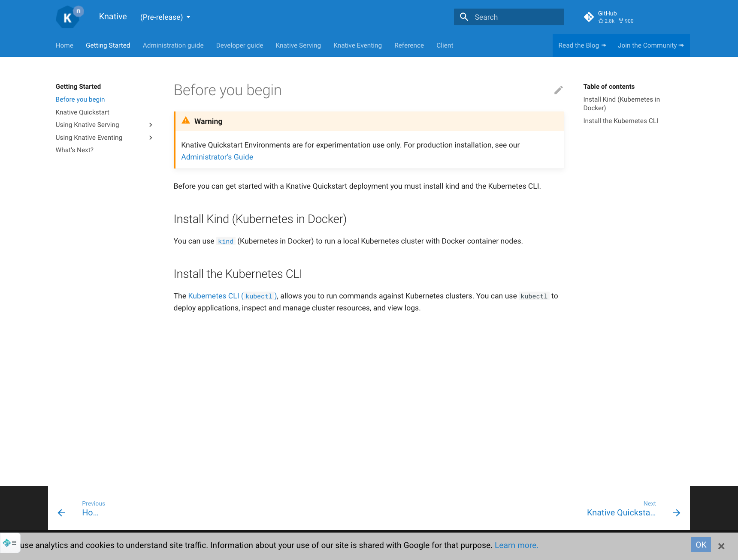Select the Getting Started tab
The height and width of the screenshot is (560, 738).
point(108,45)
